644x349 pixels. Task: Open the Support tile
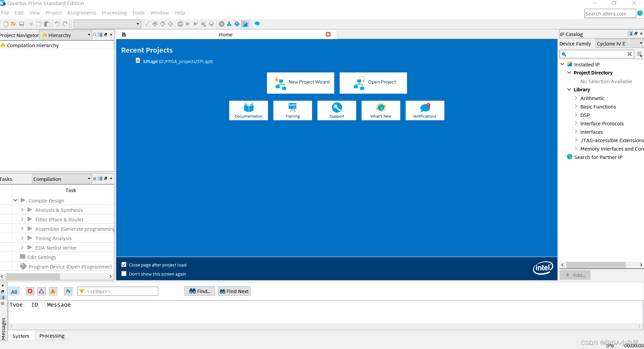click(337, 110)
